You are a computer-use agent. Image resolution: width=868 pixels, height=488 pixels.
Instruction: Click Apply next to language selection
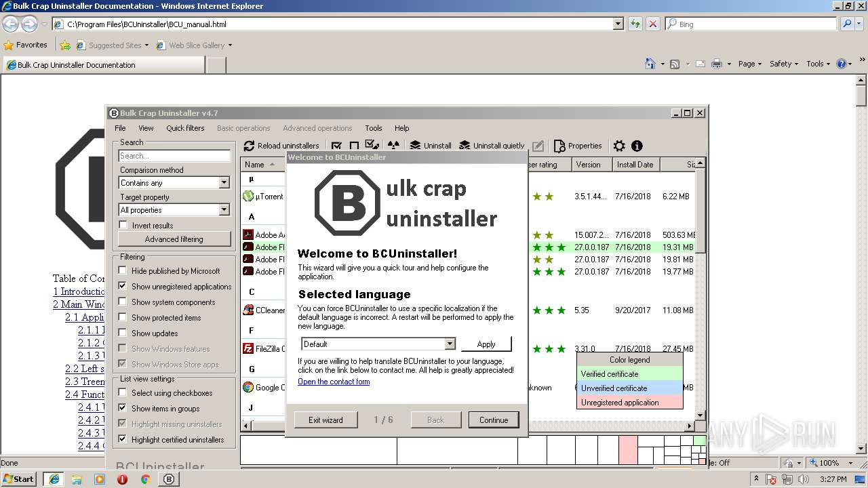click(x=486, y=344)
